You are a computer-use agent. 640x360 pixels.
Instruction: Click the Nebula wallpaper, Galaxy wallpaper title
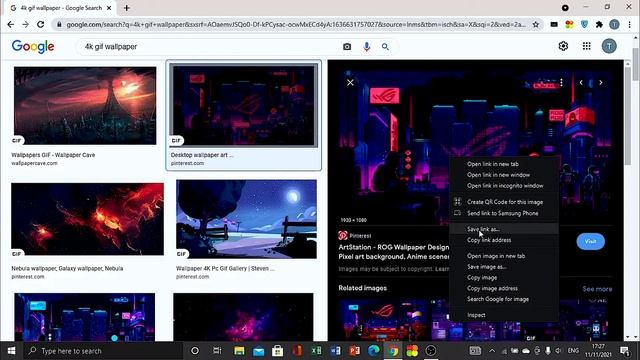click(67, 269)
